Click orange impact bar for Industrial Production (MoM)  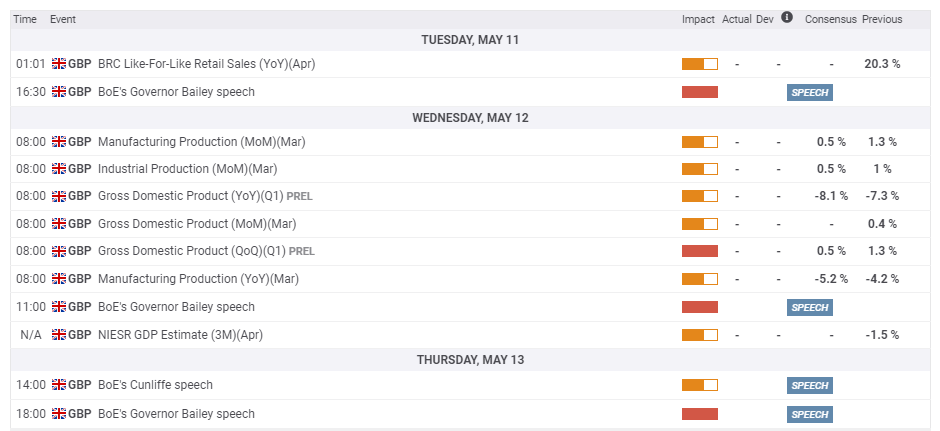pos(700,169)
